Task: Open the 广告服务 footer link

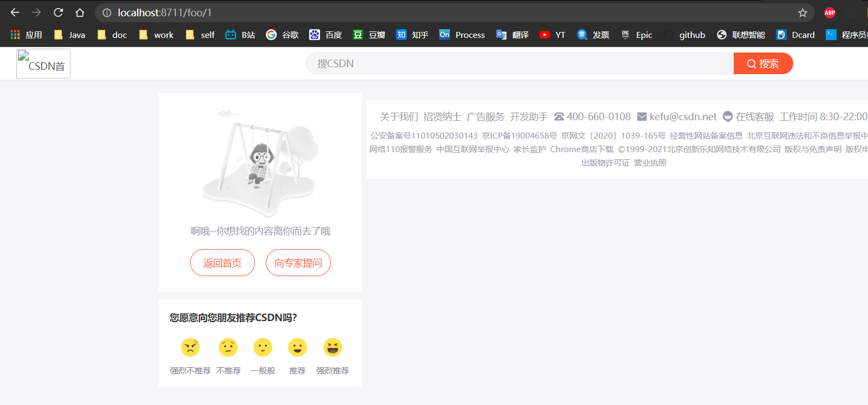Action: tap(486, 116)
